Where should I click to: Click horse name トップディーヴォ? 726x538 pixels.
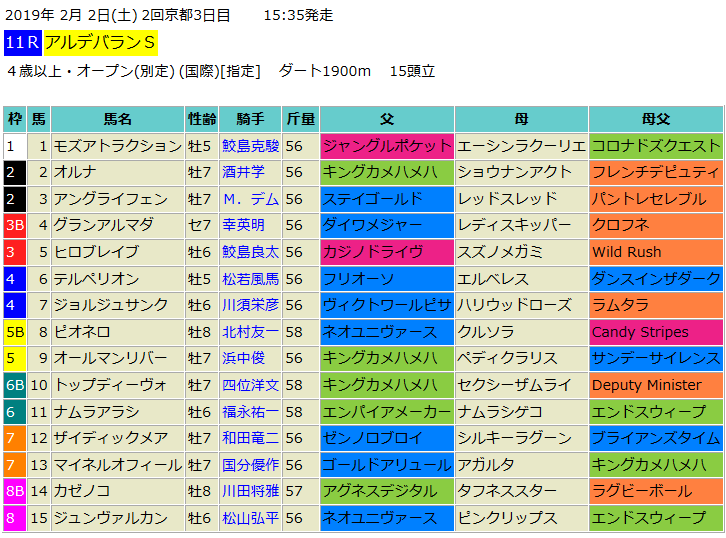pos(111,385)
